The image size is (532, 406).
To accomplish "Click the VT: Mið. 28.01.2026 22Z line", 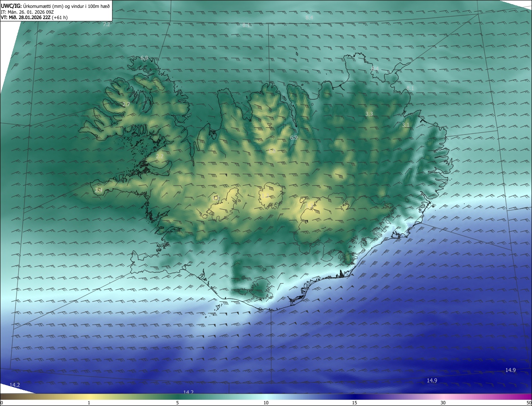I will click(34, 17).
